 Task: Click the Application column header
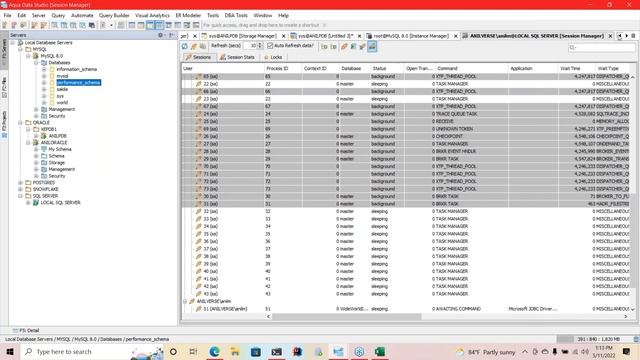click(533, 69)
